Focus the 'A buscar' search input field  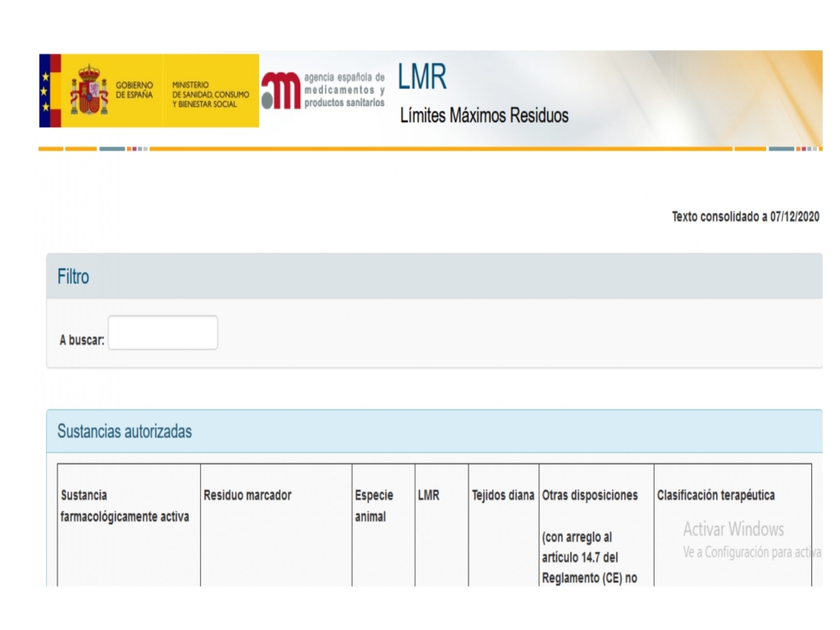tap(163, 333)
